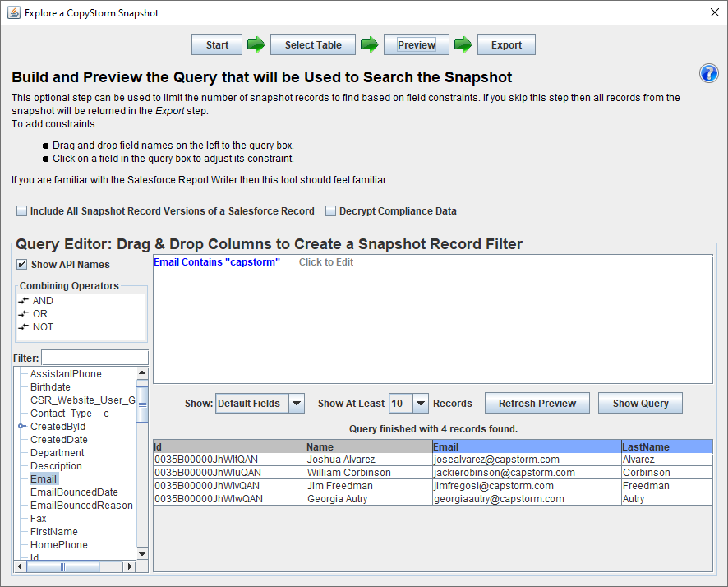Click jimfregosi@capstorm.com email cell
728x587 pixels.
coord(527,486)
